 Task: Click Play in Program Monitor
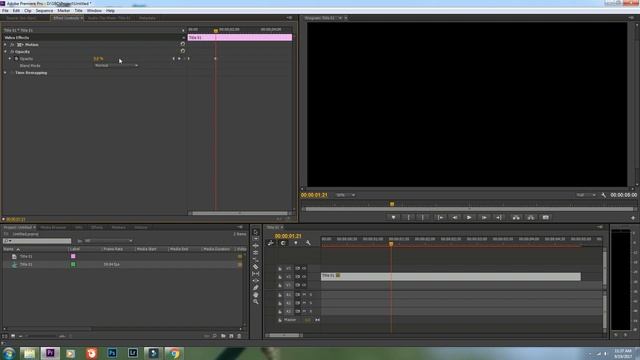(x=469, y=218)
